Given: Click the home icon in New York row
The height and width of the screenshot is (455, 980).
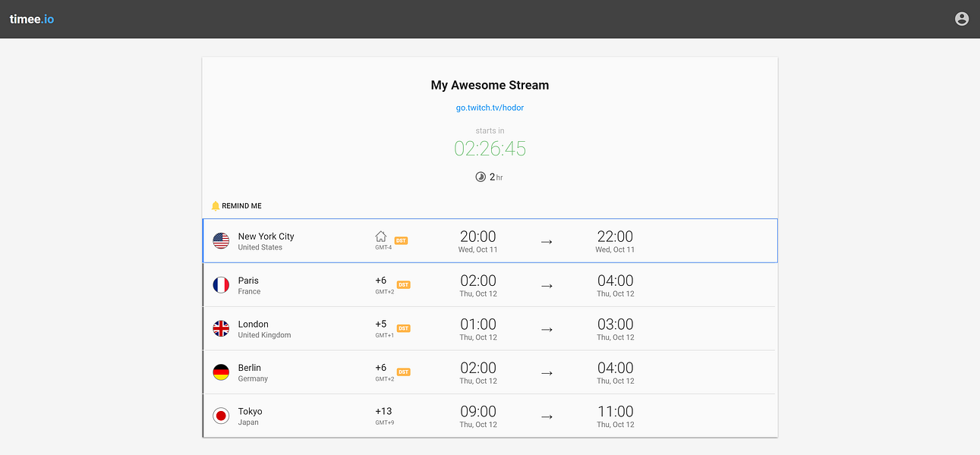Looking at the screenshot, I should coord(381,237).
